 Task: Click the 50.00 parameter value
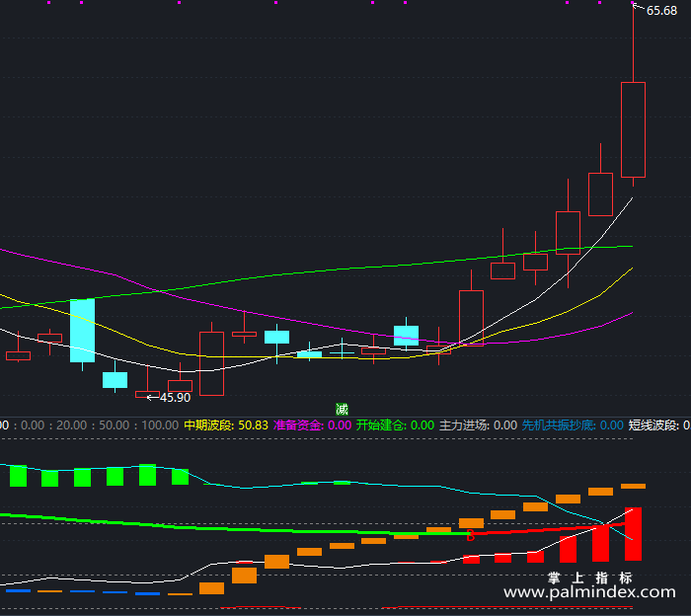tap(115, 425)
